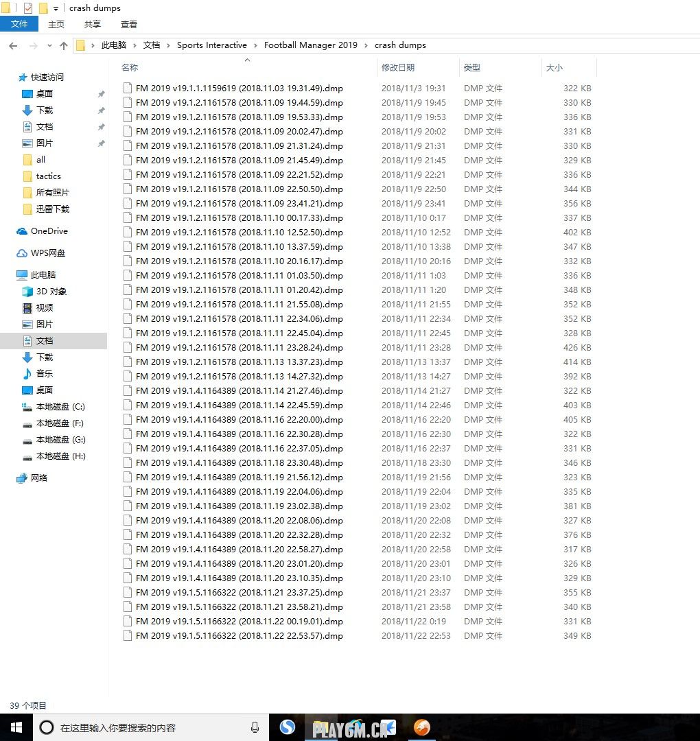Sort by the 大小 column header
The height and width of the screenshot is (741, 700).
(x=554, y=67)
